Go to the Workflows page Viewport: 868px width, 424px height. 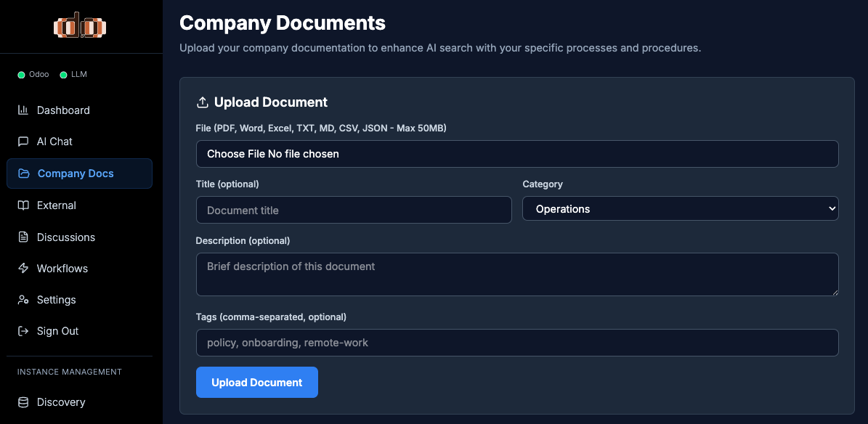(62, 269)
